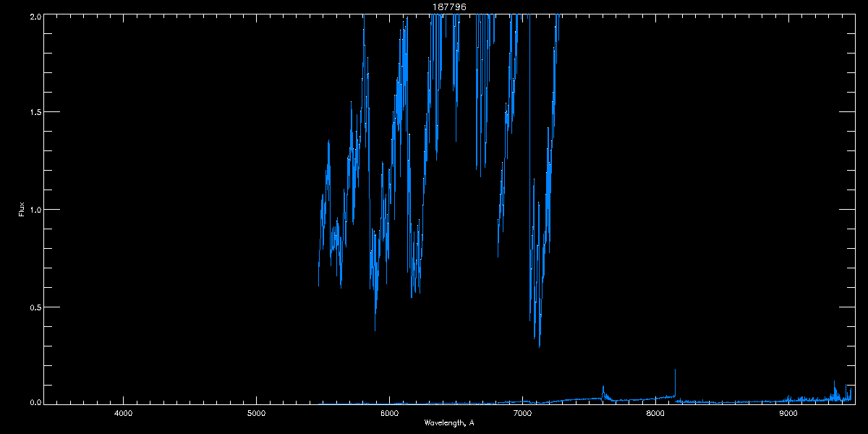The height and width of the screenshot is (434, 868).
Task: Click the Flux axis label
Action: 22,209
